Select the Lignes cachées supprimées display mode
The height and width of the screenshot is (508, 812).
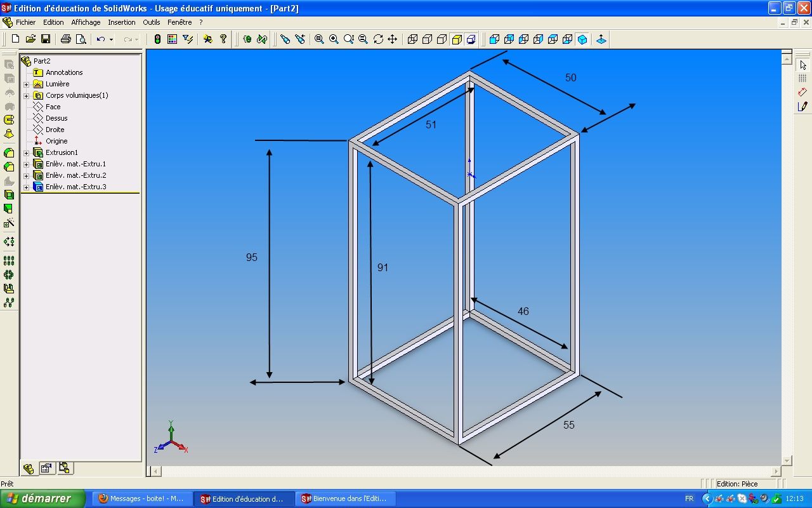(442, 39)
